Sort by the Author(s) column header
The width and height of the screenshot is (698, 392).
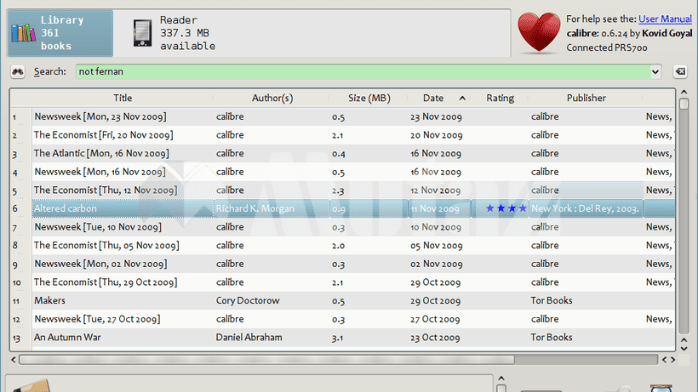[272, 98]
